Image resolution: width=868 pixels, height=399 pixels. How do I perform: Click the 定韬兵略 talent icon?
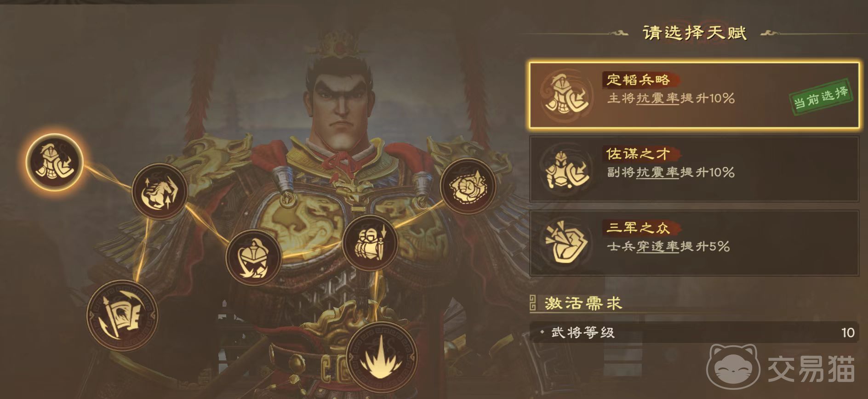coord(566,96)
